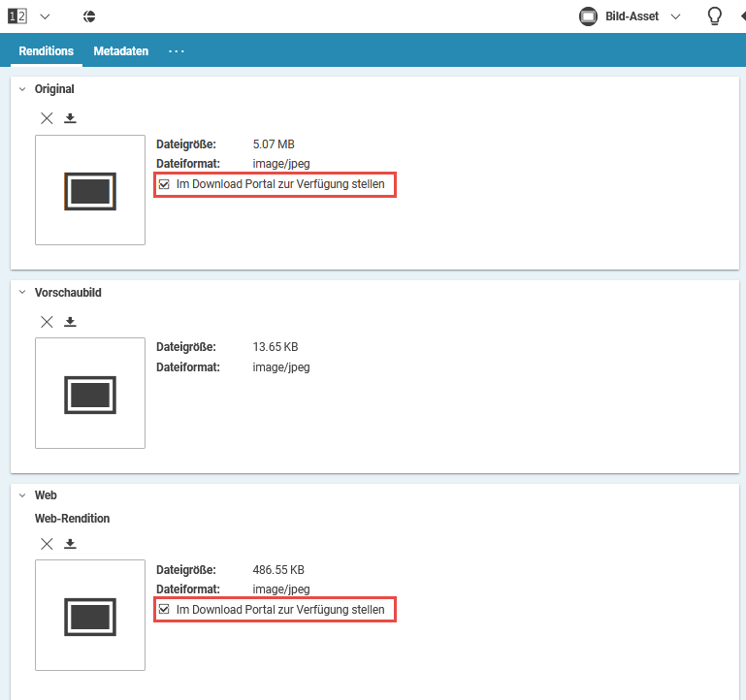Download the Vorschaubild rendition
The width and height of the screenshot is (746, 700).
click(x=70, y=322)
